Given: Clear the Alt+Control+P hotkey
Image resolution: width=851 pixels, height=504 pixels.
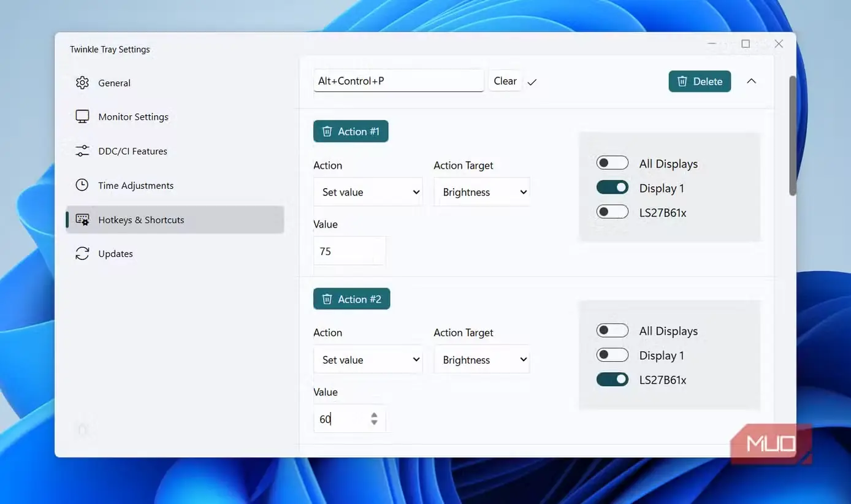Looking at the screenshot, I should [x=505, y=81].
